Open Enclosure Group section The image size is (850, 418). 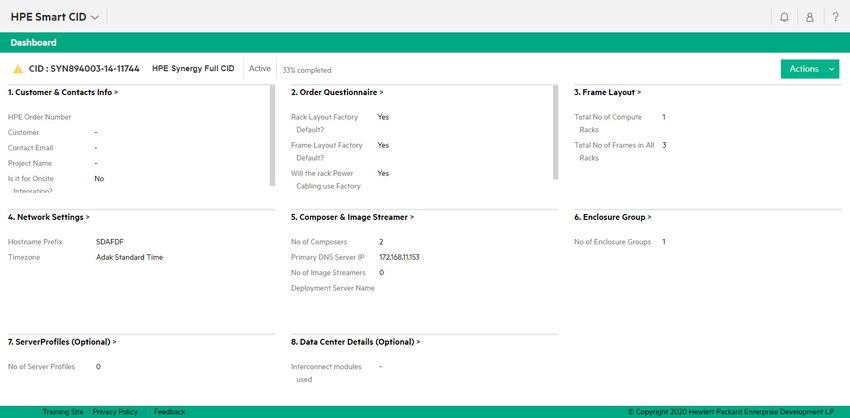tap(613, 217)
